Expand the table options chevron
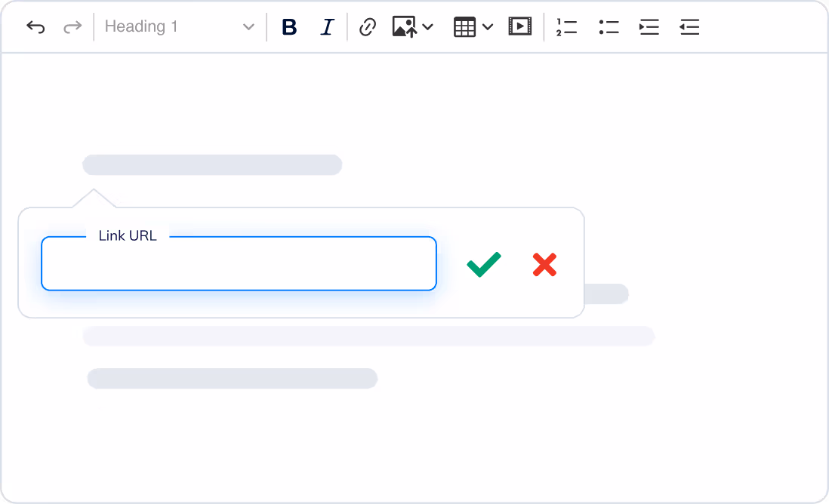829x504 pixels. pyautogui.click(x=488, y=27)
